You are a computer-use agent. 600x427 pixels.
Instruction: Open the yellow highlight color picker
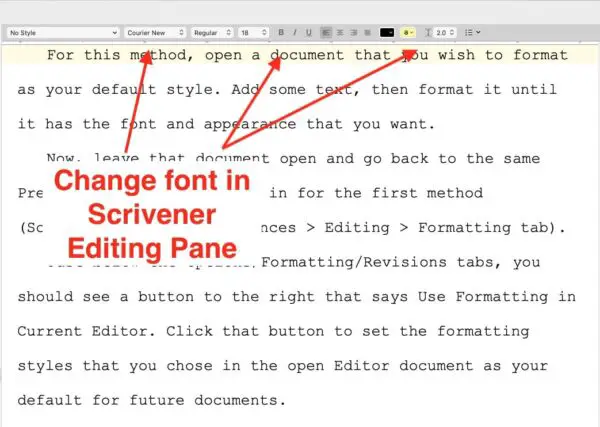[408, 33]
